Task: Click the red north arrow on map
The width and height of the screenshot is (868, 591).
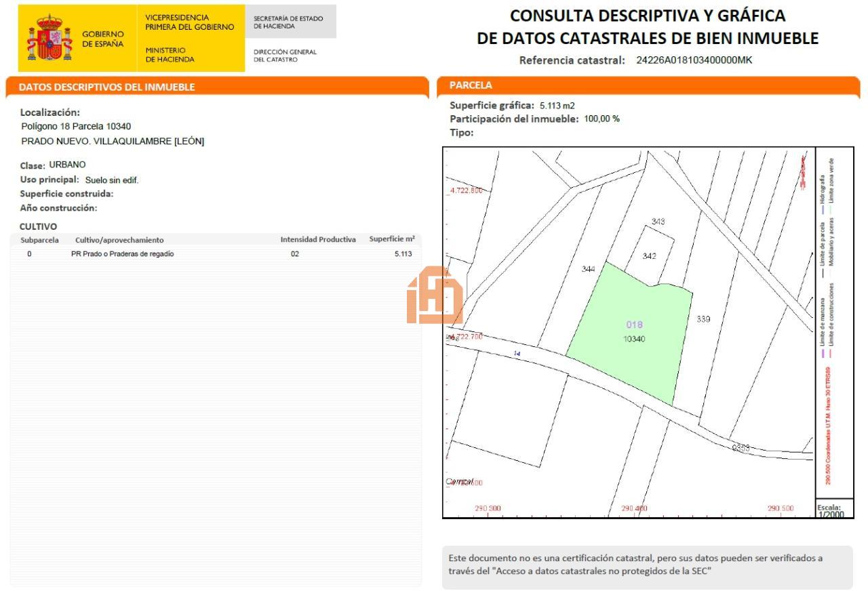Action: (x=804, y=171)
